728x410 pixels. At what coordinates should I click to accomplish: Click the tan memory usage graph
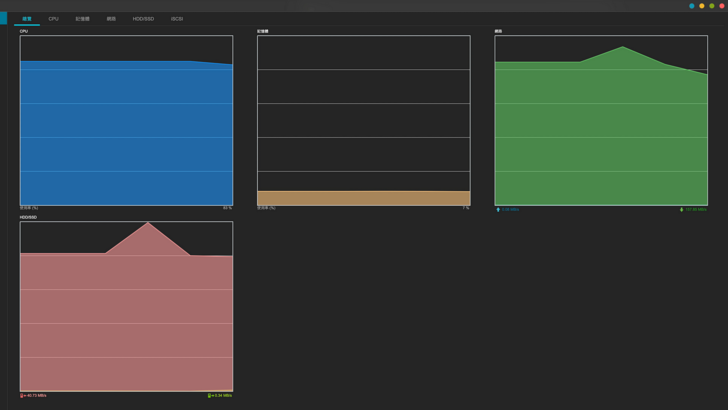pyautogui.click(x=363, y=198)
